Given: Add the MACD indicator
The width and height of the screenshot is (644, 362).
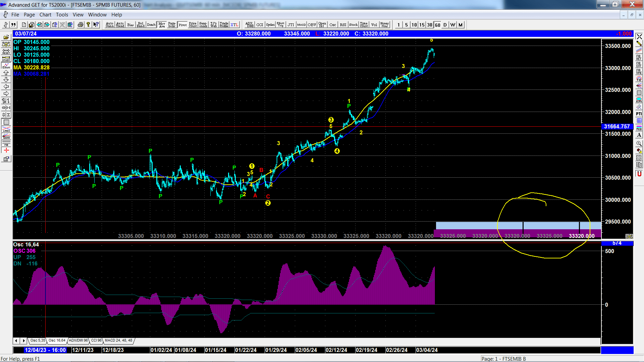Looking at the screenshot, I should pyautogui.click(x=302, y=25).
